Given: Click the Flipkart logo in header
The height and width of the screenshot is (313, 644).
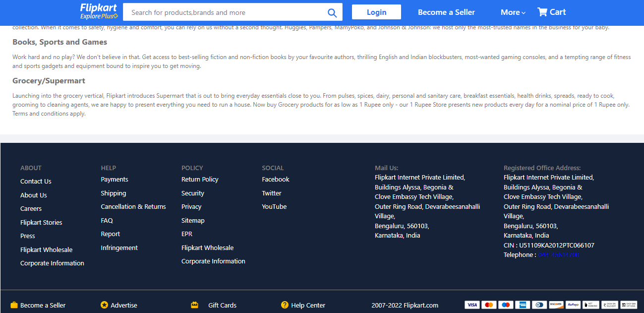Looking at the screenshot, I should click(99, 7).
